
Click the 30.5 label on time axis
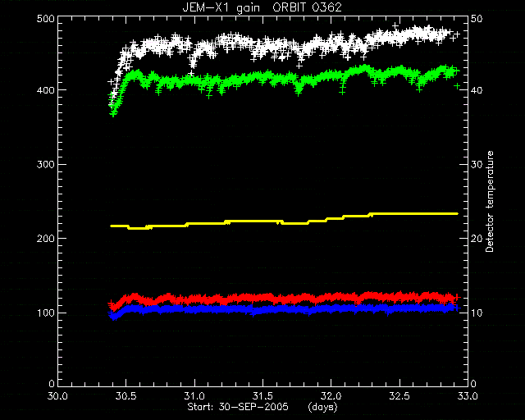[126, 396]
